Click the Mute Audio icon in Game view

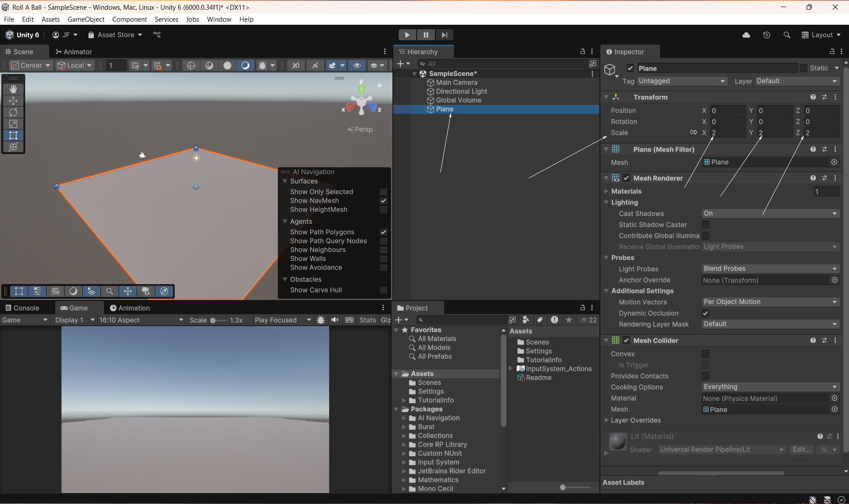click(x=335, y=320)
